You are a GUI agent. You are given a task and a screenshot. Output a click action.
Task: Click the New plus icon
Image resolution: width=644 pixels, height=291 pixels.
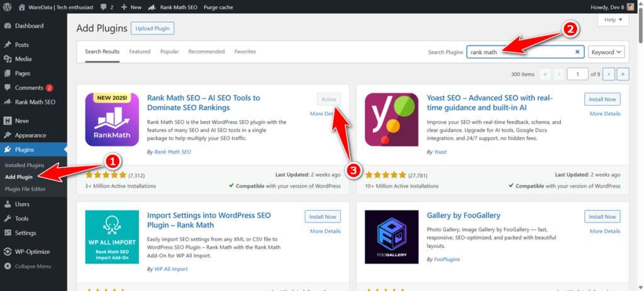click(124, 7)
